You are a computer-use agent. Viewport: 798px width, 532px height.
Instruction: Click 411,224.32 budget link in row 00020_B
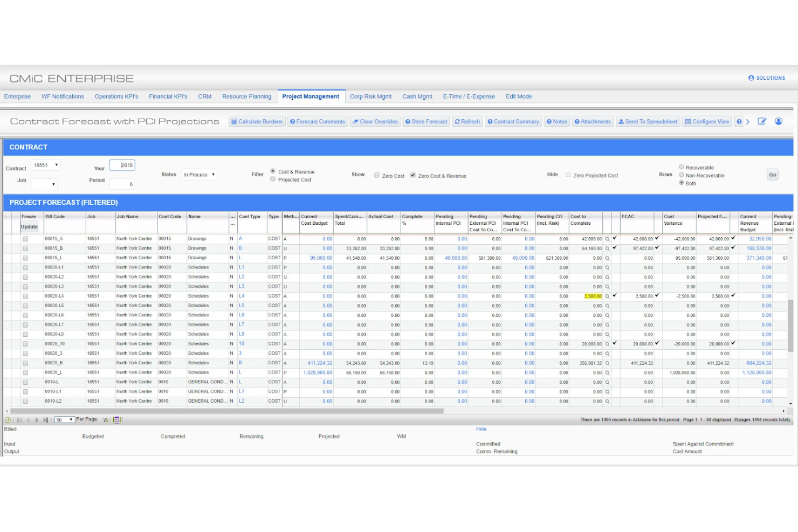[320, 363]
